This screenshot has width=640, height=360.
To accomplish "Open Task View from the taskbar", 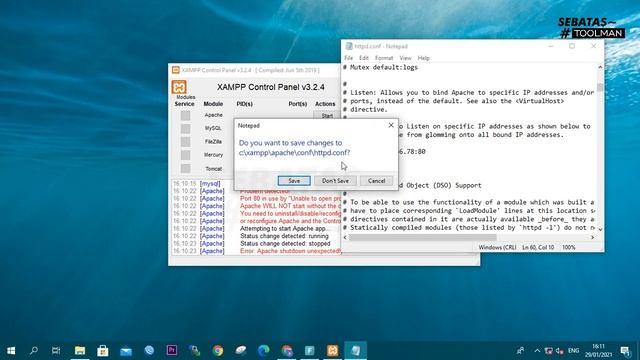I will point(56,350).
